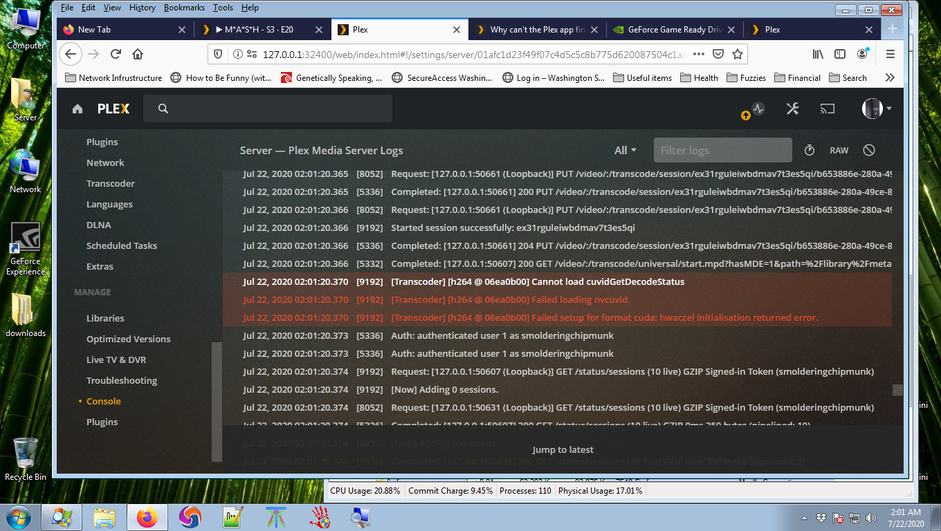Screen dimensions: 941x531
Task: Open new tab plus button
Action: tap(892, 29)
